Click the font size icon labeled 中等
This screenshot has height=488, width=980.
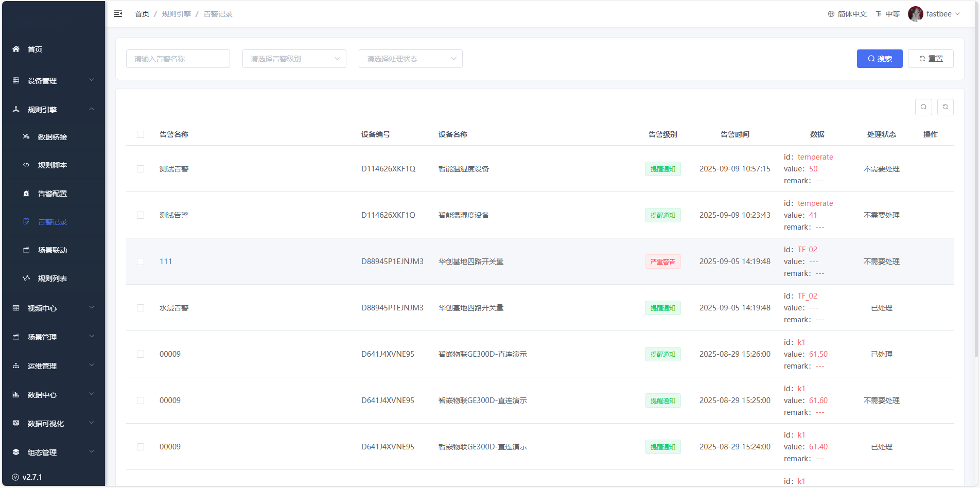pyautogui.click(x=879, y=14)
